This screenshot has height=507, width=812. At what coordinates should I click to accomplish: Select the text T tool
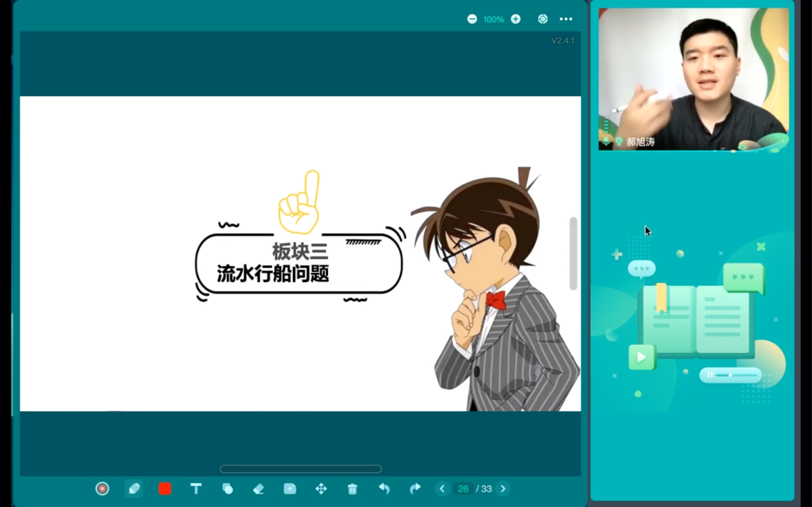click(196, 489)
